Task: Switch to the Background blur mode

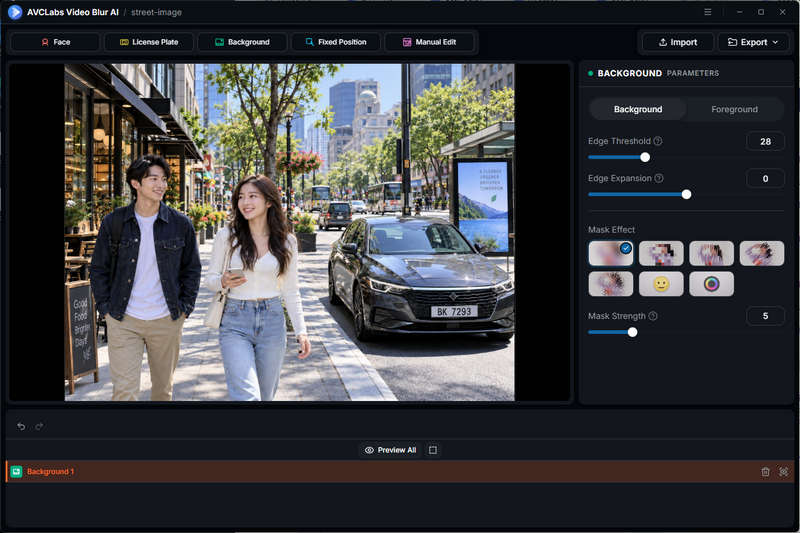Action: tap(242, 42)
